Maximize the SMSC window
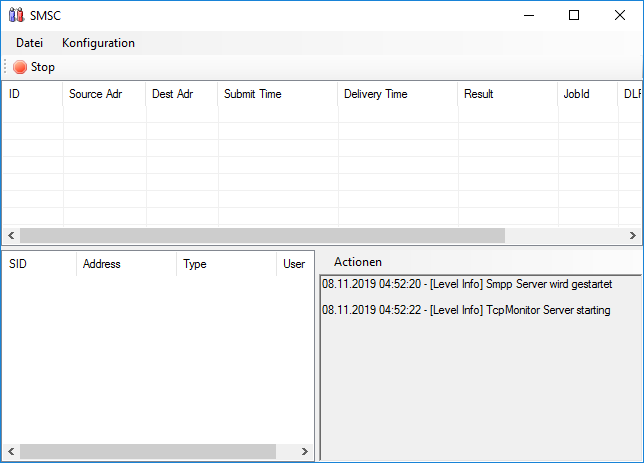The image size is (644, 463). pos(574,15)
